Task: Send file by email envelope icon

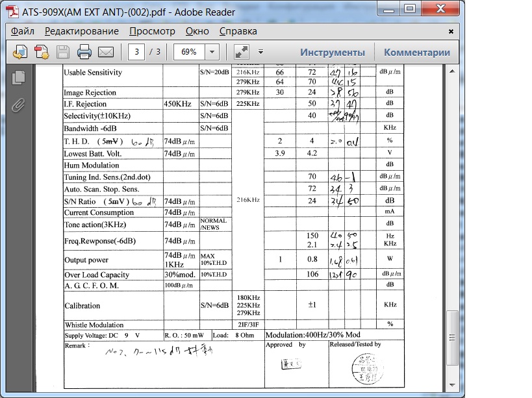Action: [106, 52]
